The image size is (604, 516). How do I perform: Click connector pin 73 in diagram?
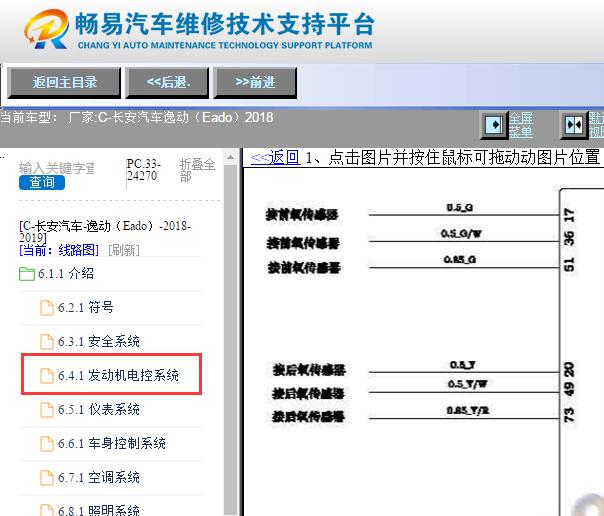tap(569, 415)
